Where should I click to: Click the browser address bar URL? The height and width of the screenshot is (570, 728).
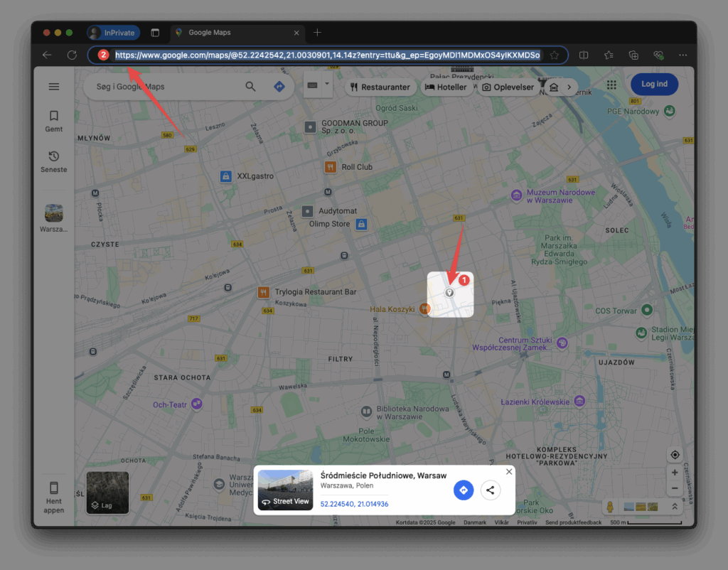pos(327,55)
